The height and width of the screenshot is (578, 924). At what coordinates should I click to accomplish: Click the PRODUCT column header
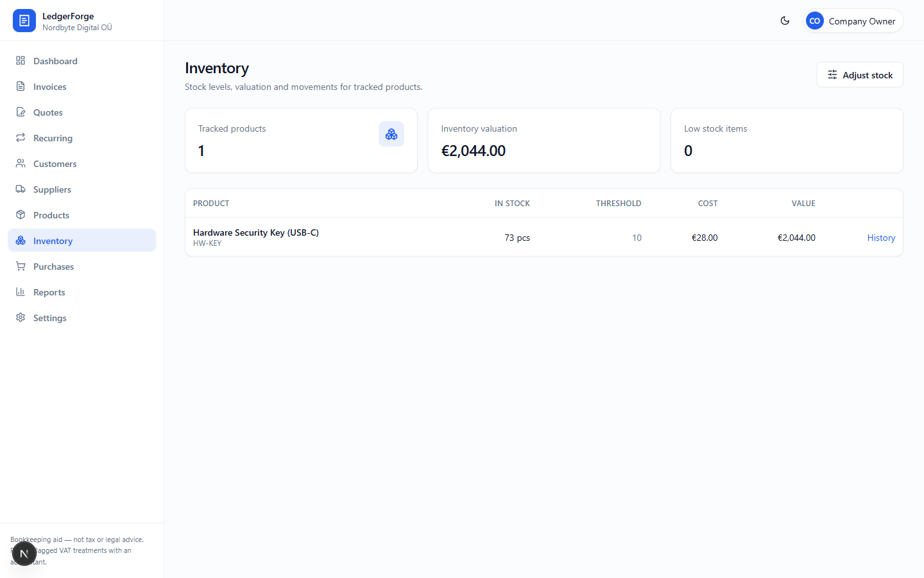211,203
